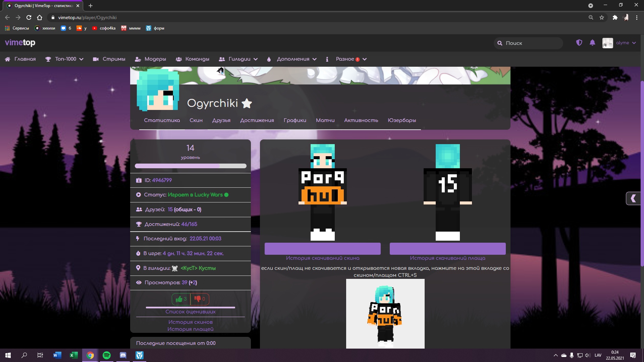
Task: Switch to the Активность tab
Action: point(361,120)
